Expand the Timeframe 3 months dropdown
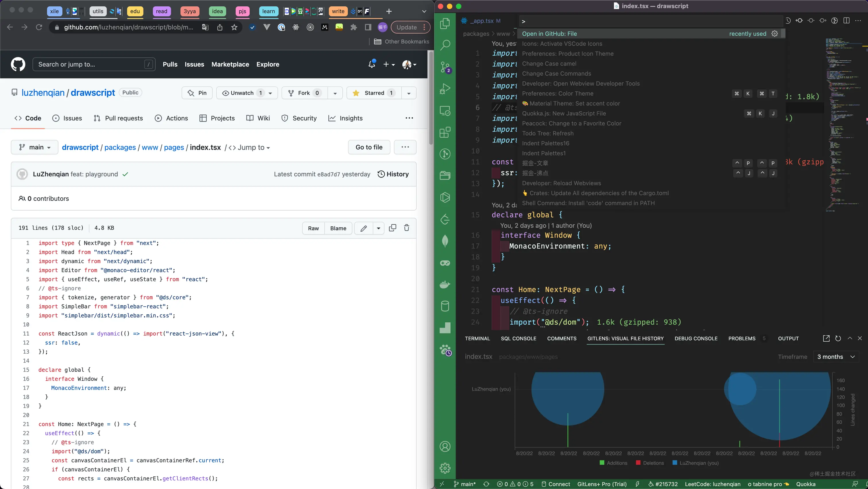This screenshot has height=489, width=868. [836, 357]
